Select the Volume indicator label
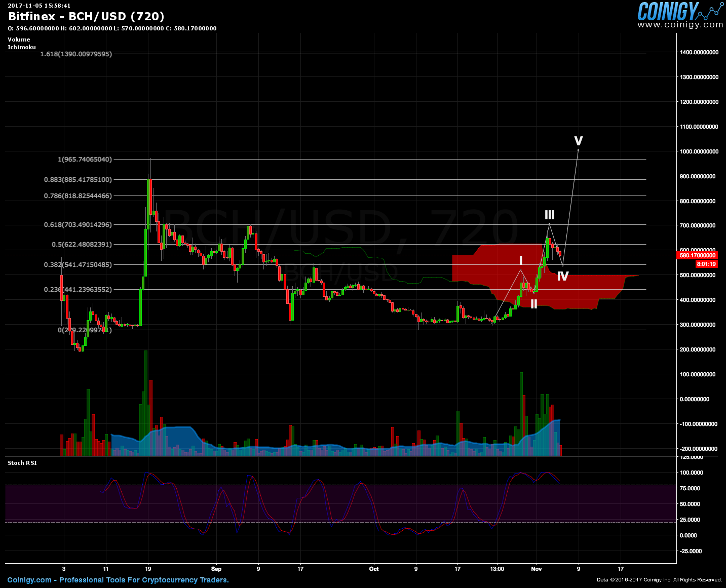 click(19, 40)
